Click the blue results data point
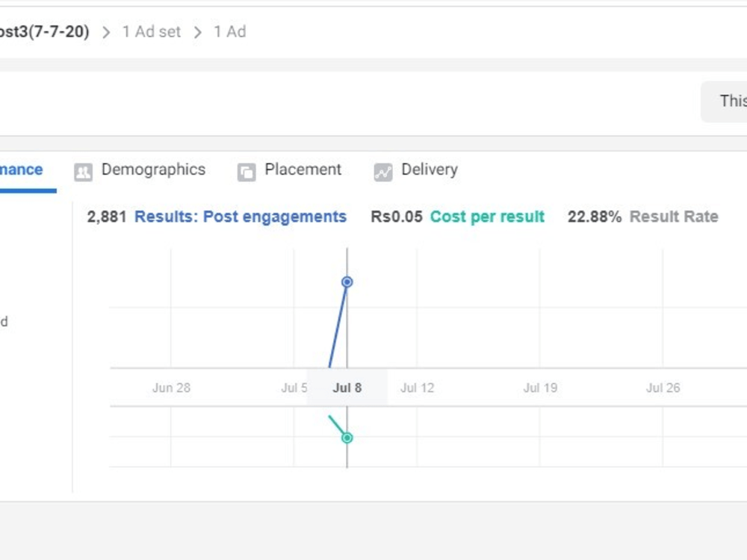This screenshot has height=560, width=747. tap(347, 282)
